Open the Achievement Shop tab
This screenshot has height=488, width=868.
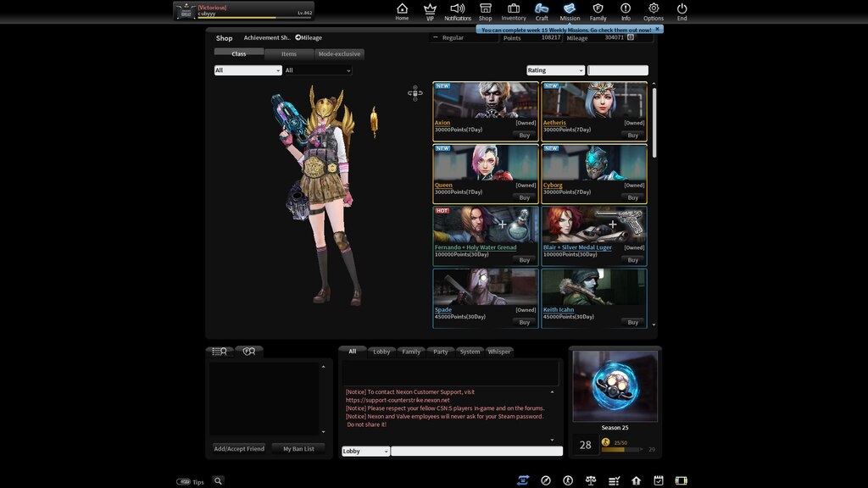point(267,37)
